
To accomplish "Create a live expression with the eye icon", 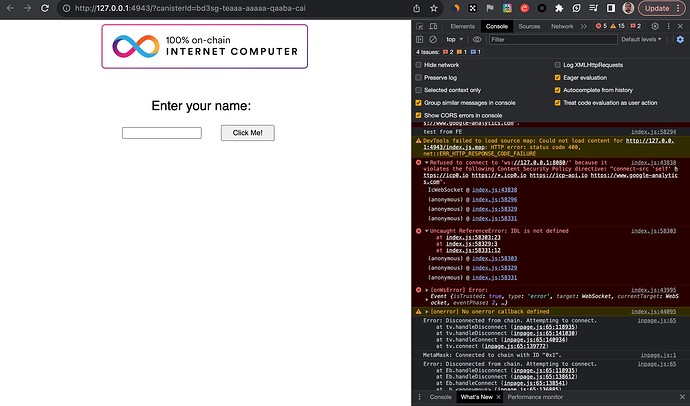I will [x=477, y=40].
